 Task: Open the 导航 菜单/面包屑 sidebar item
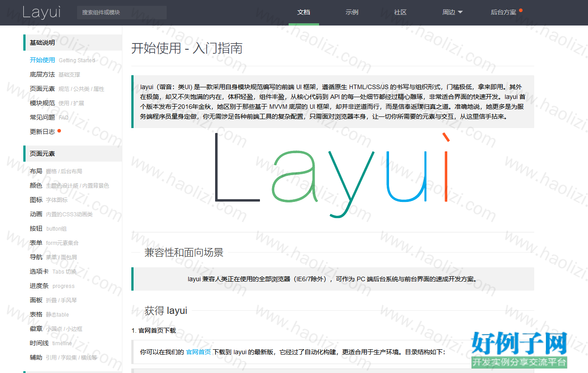(53, 257)
